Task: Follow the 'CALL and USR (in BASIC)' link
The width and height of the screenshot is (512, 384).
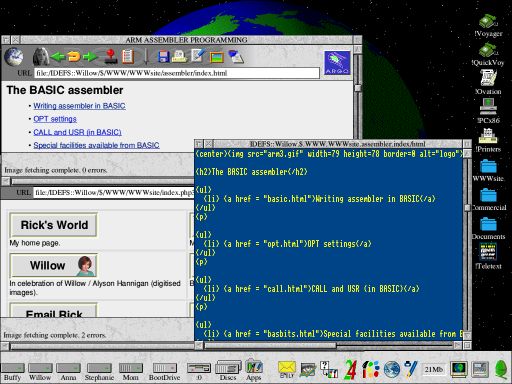Action: pyautogui.click(x=77, y=132)
